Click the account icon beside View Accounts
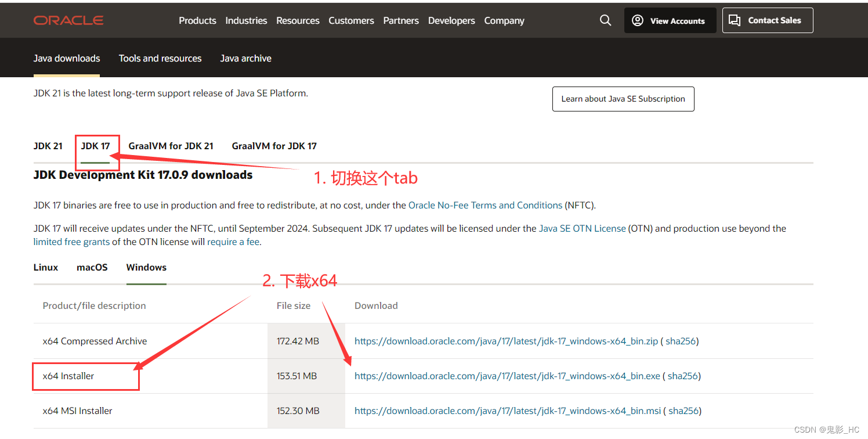The height and width of the screenshot is (439, 868). click(x=637, y=20)
